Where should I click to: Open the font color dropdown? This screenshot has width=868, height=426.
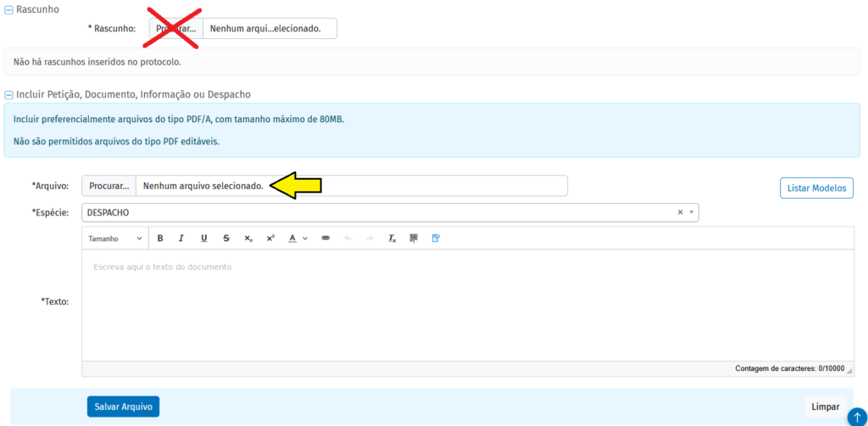tap(297, 238)
